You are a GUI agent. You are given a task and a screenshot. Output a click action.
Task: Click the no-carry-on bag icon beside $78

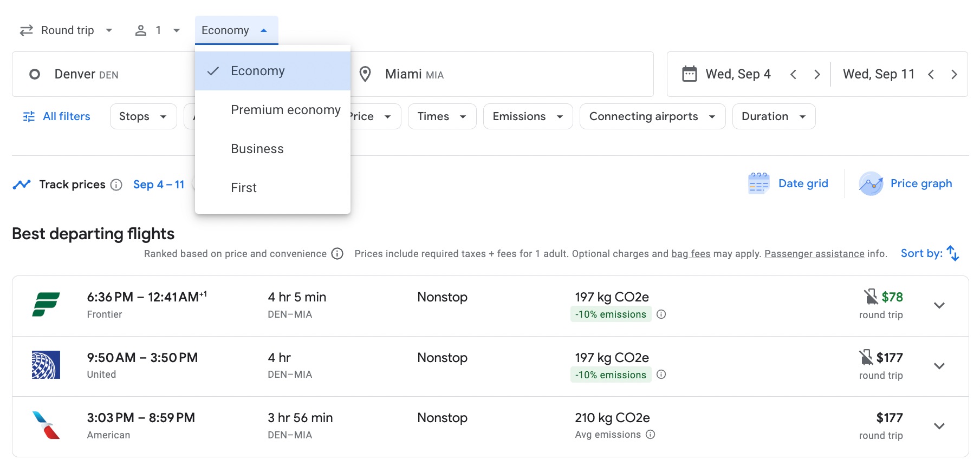coord(871,297)
